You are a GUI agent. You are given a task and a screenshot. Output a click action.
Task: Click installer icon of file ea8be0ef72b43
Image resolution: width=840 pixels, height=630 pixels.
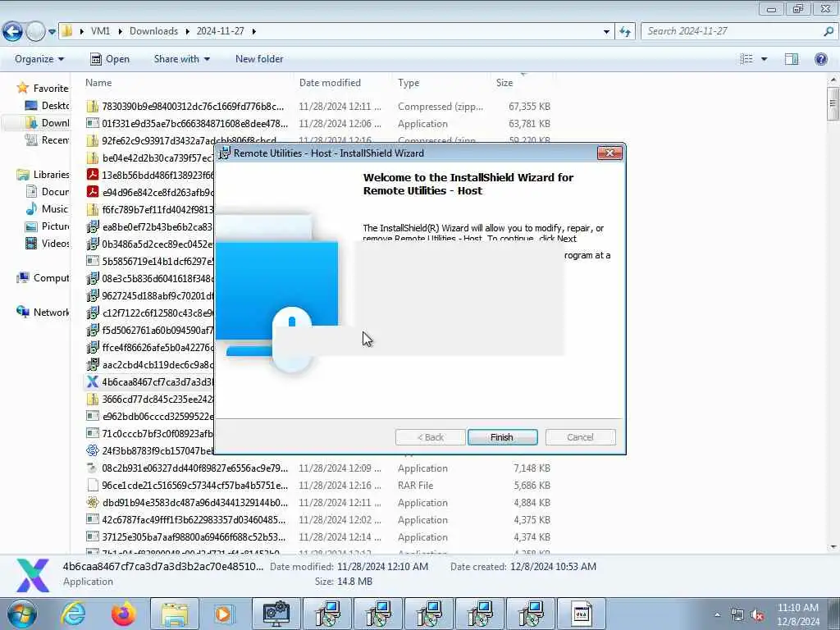(93, 226)
